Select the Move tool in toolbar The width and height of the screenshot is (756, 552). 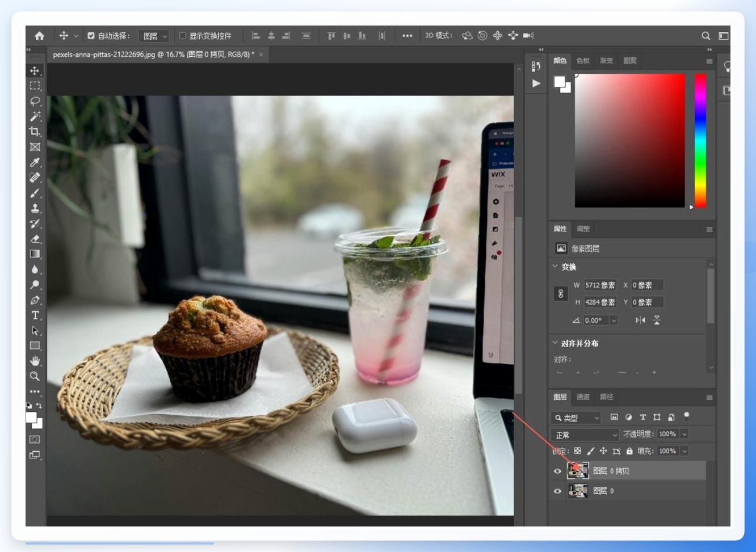click(x=35, y=71)
